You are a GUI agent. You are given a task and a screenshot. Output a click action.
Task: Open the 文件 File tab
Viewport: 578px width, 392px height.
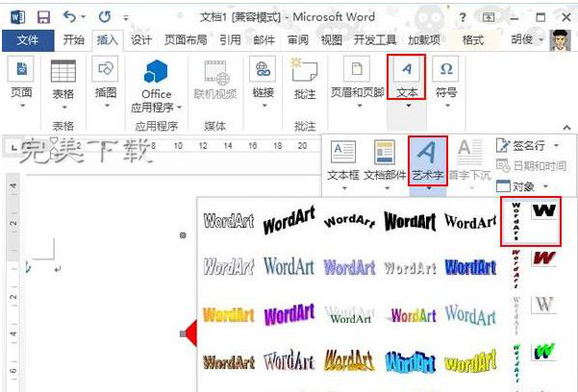click(28, 40)
